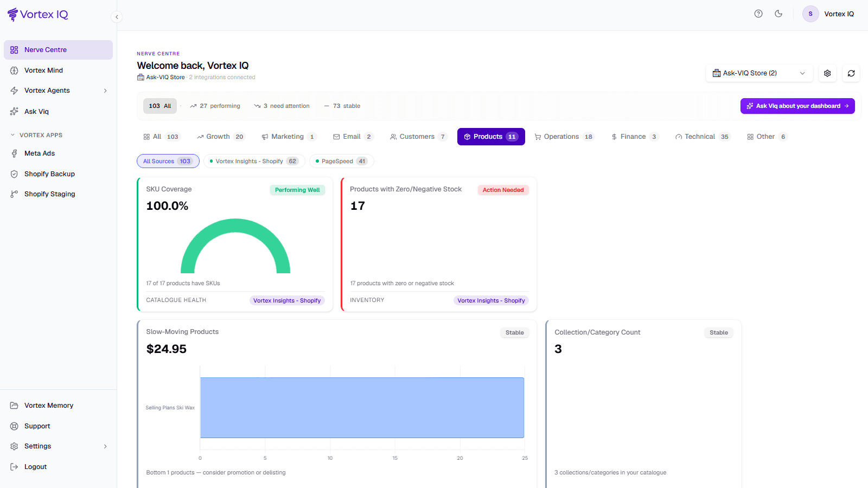
Task: Click the Meta Ads Facebook icon
Action: pyautogui.click(x=14, y=153)
